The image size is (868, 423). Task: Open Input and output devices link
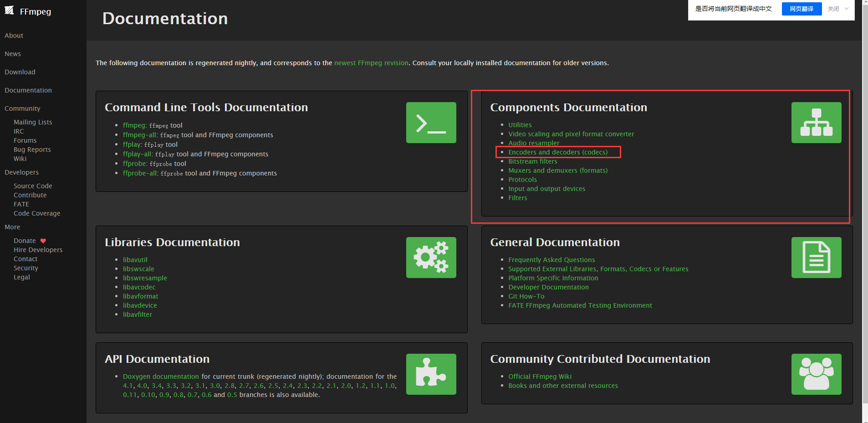(x=546, y=189)
